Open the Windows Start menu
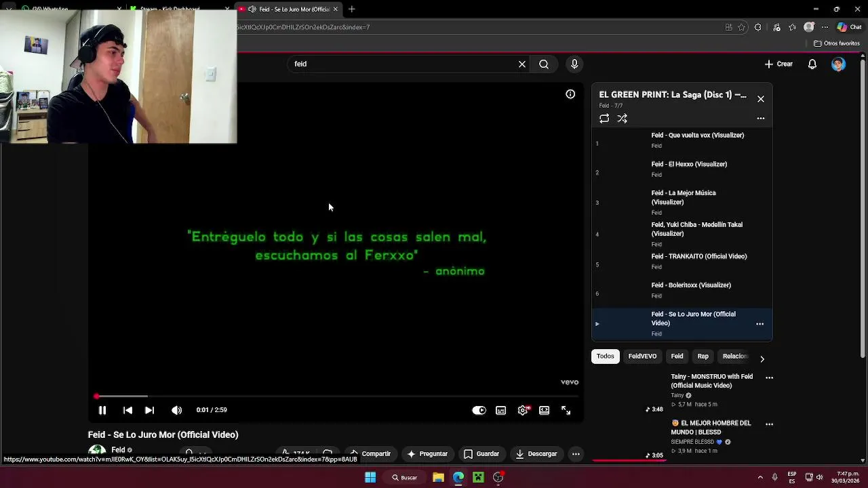 (x=370, y=477)
